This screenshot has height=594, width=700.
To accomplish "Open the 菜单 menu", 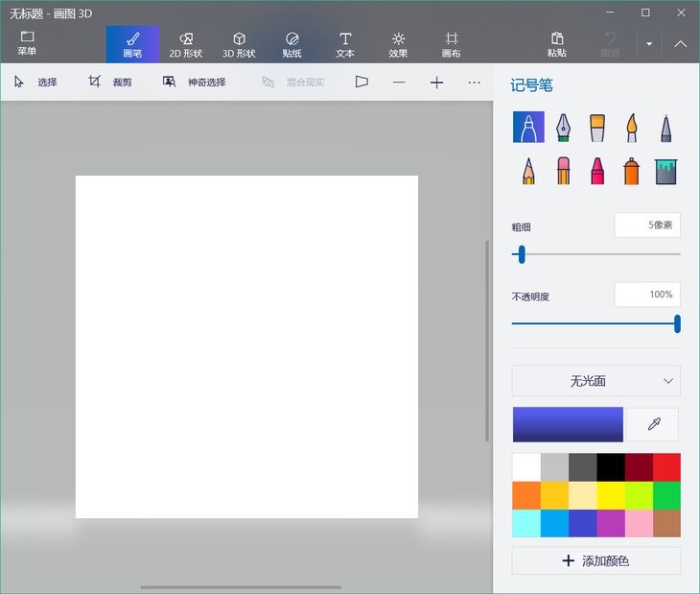I will [27, 43].
